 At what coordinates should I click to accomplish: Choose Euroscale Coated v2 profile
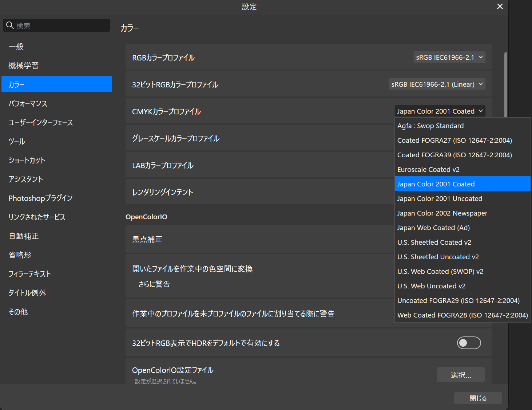click(462, 169)
